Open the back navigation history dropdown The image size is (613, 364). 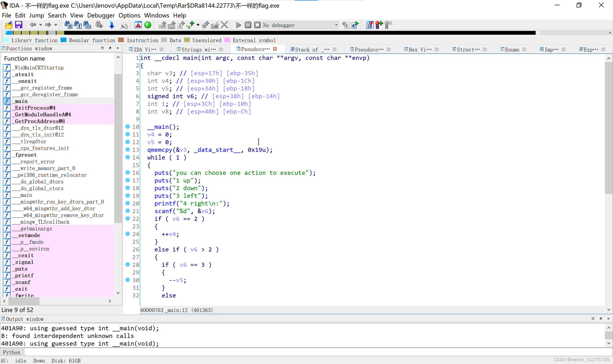40,25
